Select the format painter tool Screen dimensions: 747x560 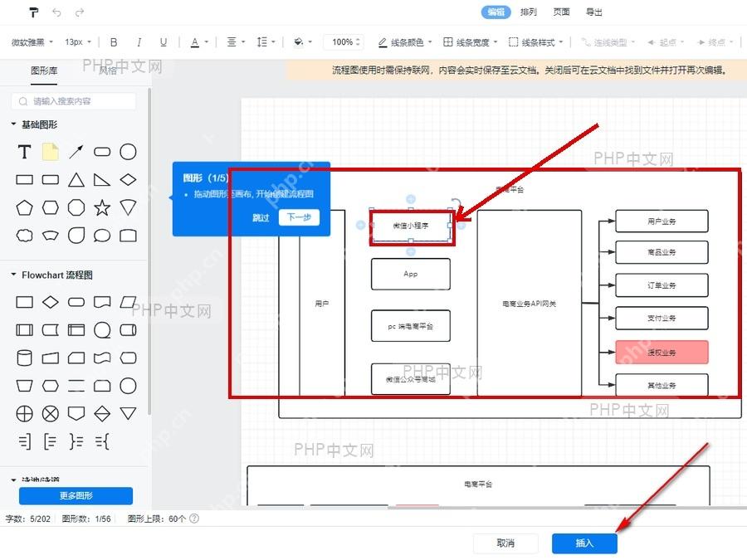[x=33, y=12]
